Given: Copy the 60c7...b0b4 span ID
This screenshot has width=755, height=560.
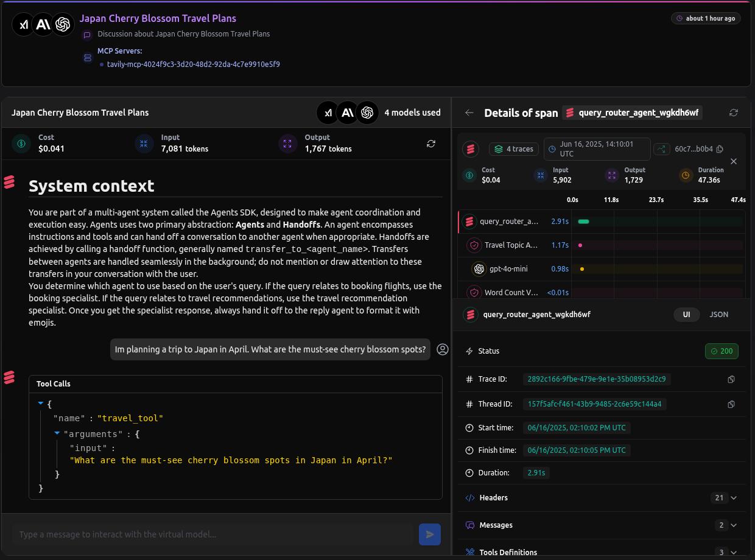Looking at the screenshot, I should 720,149.
